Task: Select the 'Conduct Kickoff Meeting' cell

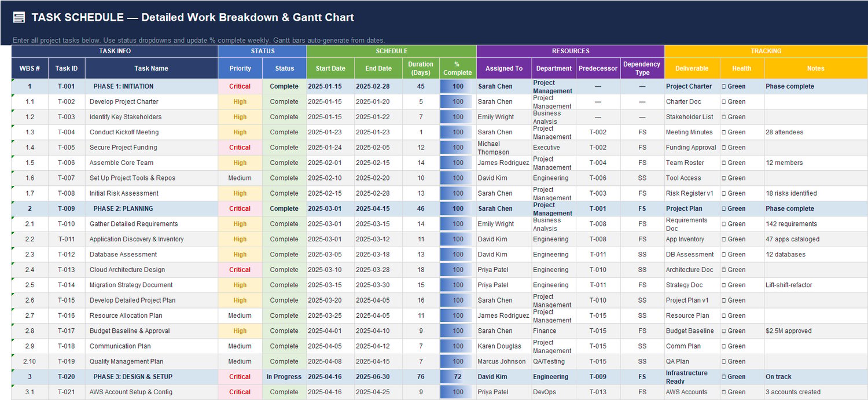Action: click(152, 132)
